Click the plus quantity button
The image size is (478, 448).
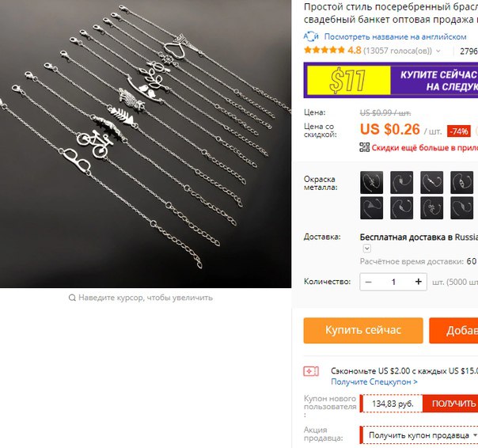[419, 282]
